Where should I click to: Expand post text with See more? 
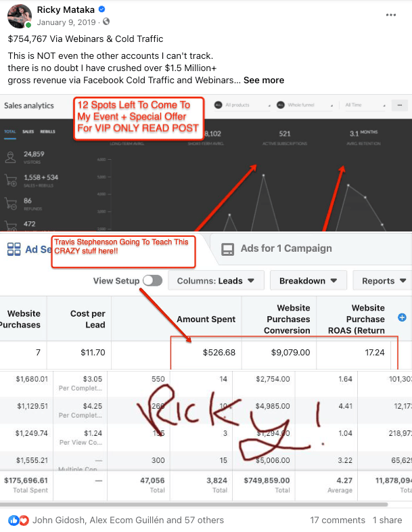tap(264, 80)
